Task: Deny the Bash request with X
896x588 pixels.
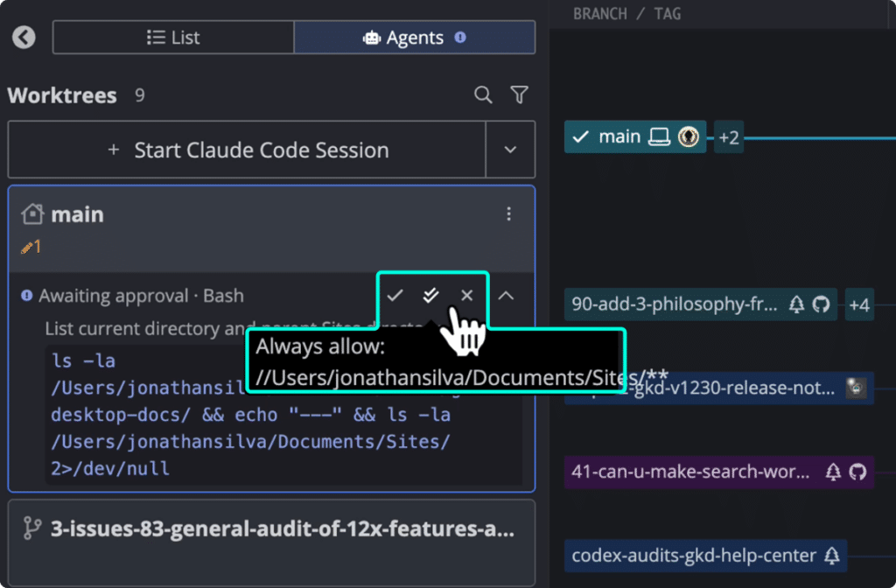Action: tap(467, 296)
